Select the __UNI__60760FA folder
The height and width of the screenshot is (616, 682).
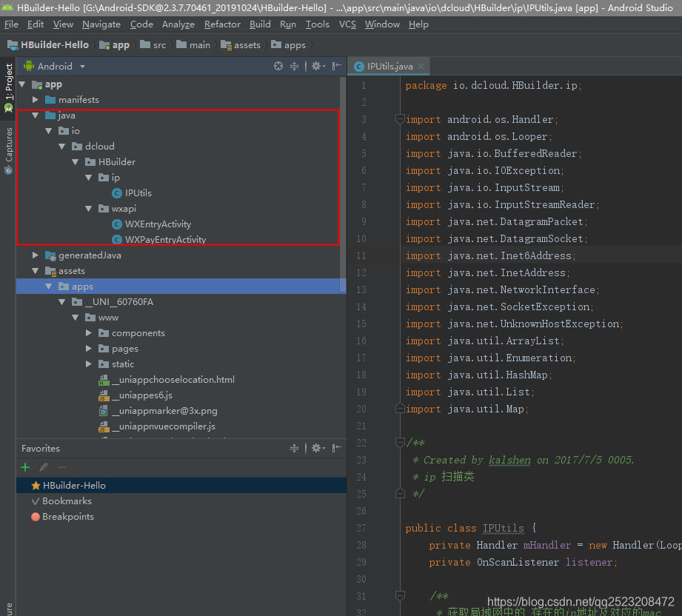click(x=119, y=302)
